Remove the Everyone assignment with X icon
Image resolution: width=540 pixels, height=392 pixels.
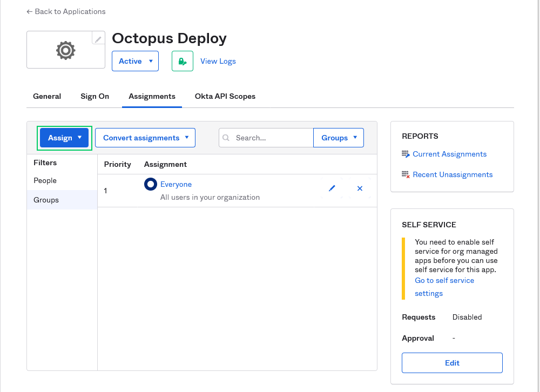pyautogui.click(x=360, y=188)
